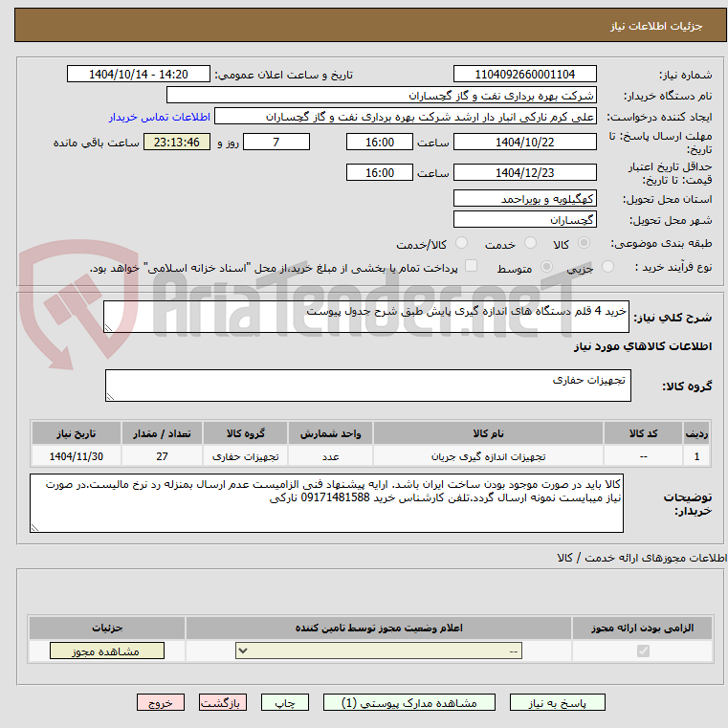Select the کالا radio button
This screenshot has width=728, height=728.
584,243
